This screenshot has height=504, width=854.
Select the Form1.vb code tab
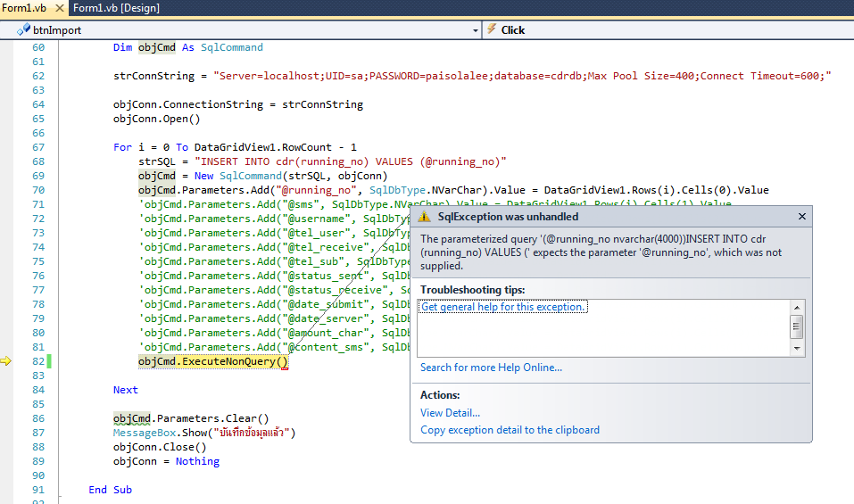(x=24, y=8)
